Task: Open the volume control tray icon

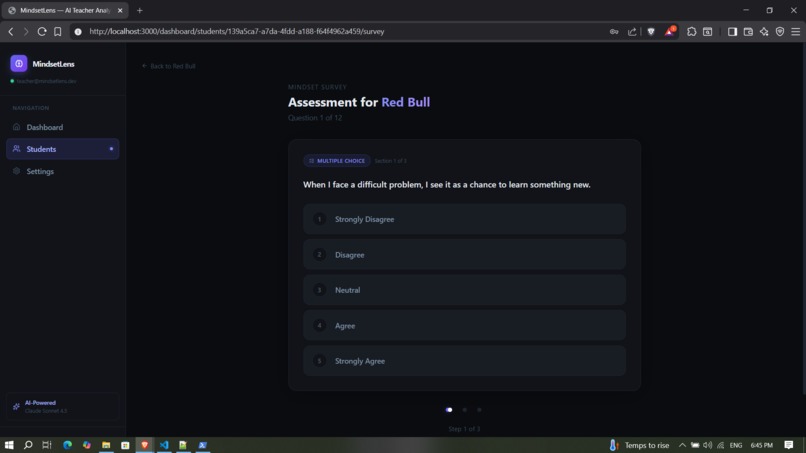Action: pos(708,445)
